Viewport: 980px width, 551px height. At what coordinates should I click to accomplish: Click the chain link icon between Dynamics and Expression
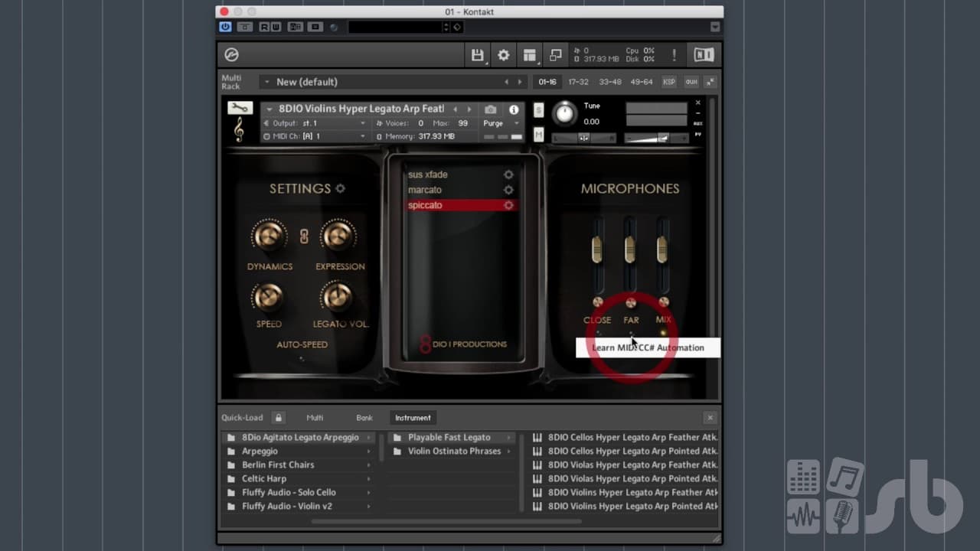tap(304, 236)
